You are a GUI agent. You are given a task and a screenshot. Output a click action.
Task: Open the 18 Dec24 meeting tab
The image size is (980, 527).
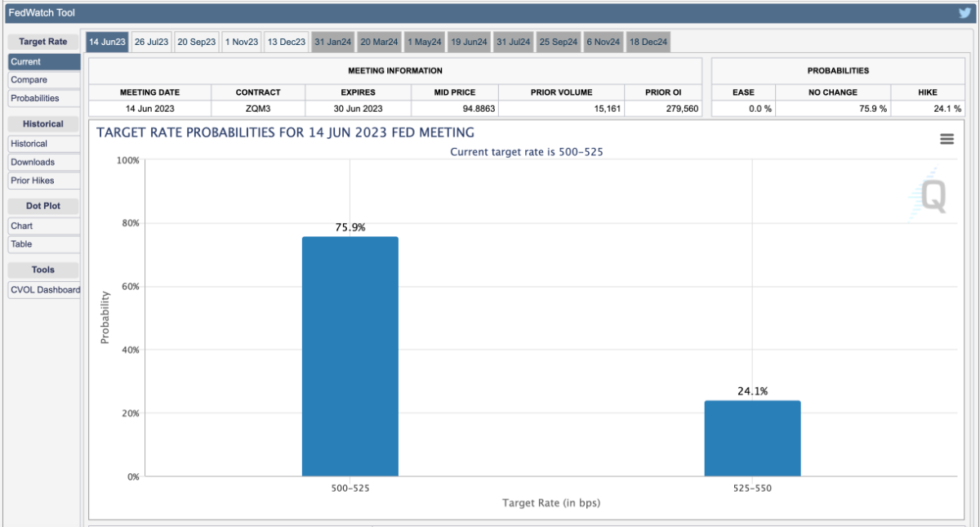[648, 42]
